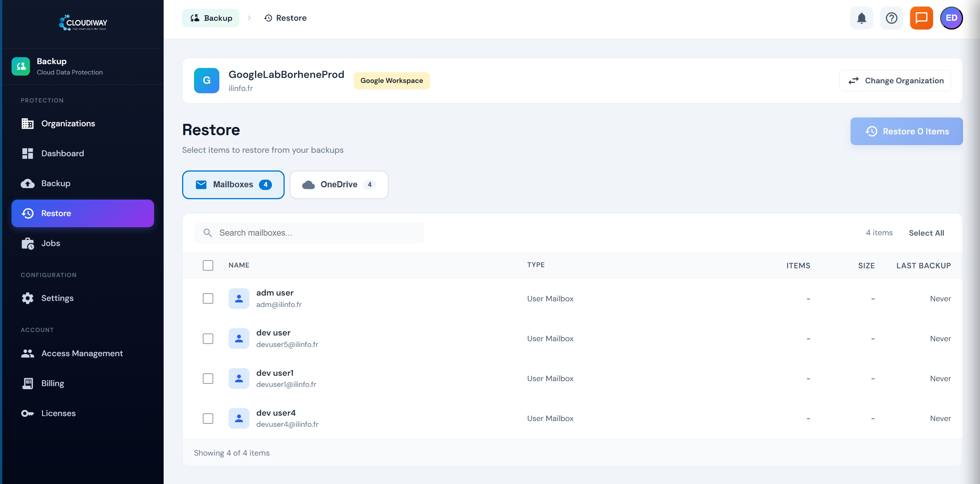
Task: Click the Change Organization button
Action: point(895,81)
